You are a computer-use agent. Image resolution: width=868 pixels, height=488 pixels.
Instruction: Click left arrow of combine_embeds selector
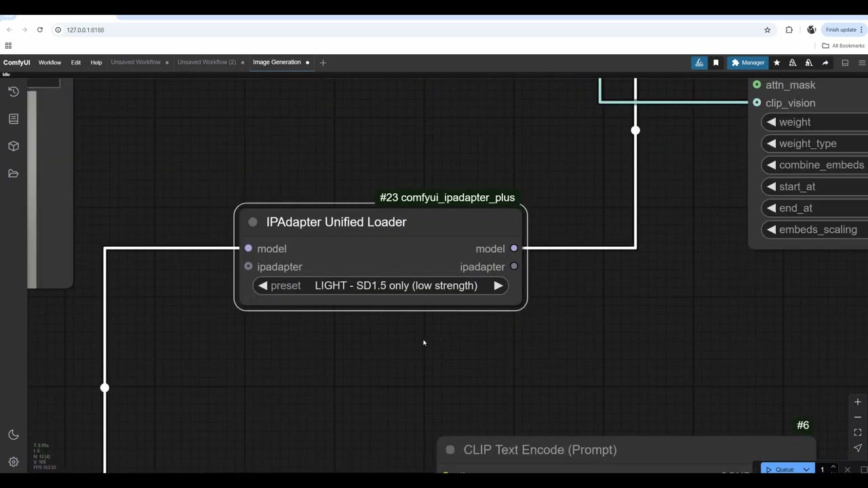point(771,165)
